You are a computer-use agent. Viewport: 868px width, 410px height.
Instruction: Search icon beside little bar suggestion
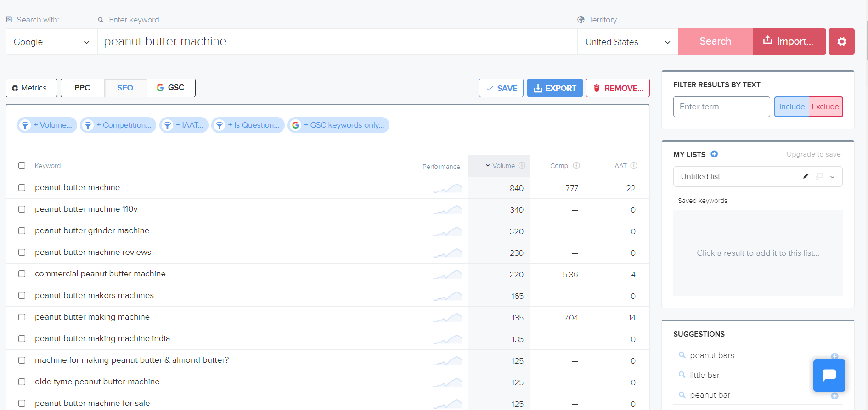682,375
